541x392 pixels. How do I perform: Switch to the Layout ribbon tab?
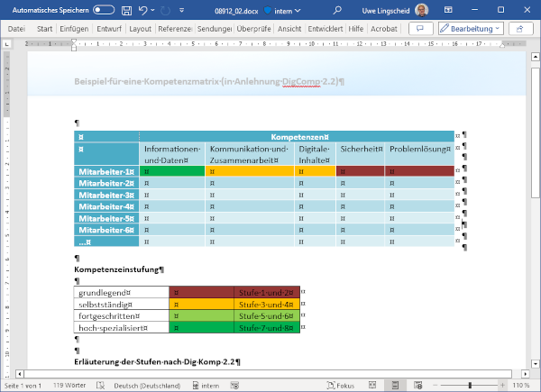coord(140,29)
